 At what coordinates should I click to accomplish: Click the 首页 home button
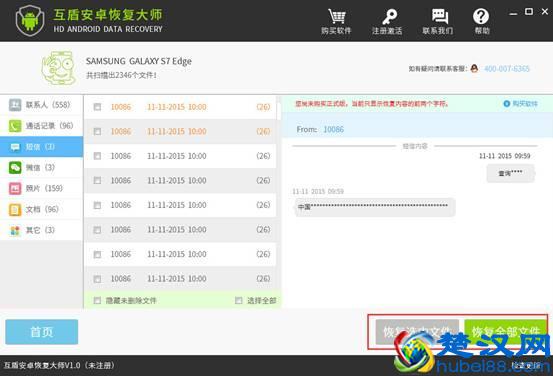pyautogui.click(x=42, y=332)
